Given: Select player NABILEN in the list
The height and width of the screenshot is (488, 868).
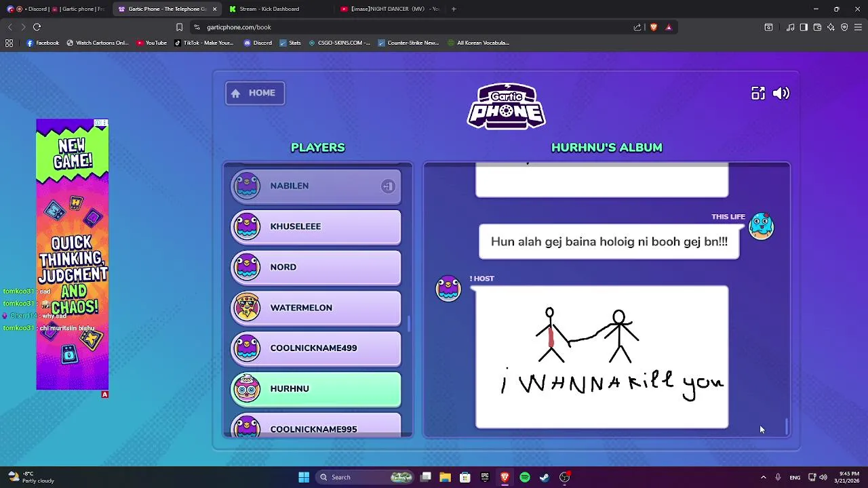Looking at the screenshot, I should tap(316, 186).
